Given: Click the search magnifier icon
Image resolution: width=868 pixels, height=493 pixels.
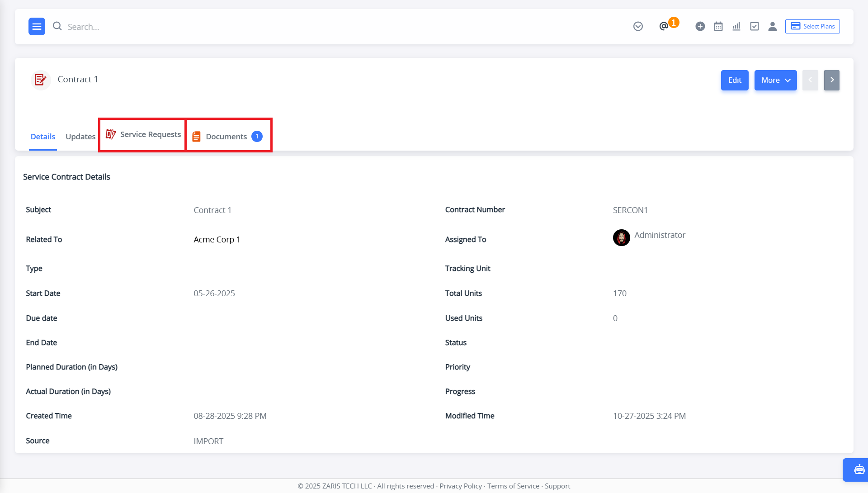Looking at the screenshot, I should pos(57,26).
